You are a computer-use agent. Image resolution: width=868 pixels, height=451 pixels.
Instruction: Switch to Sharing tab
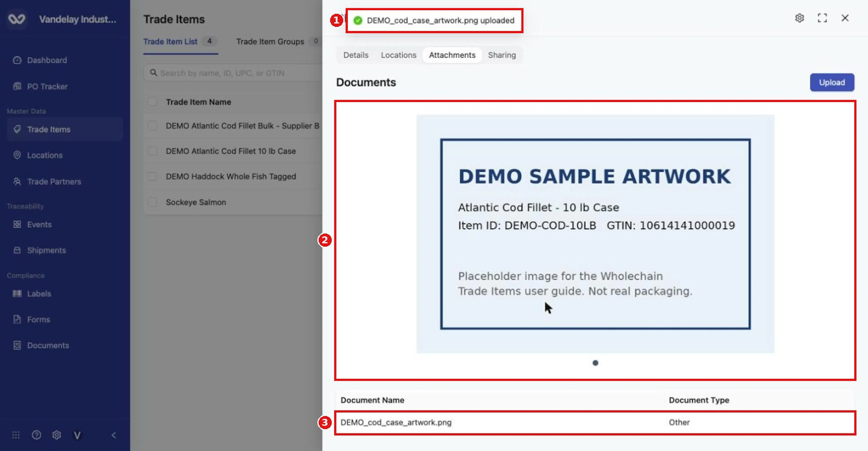[502, 55]
